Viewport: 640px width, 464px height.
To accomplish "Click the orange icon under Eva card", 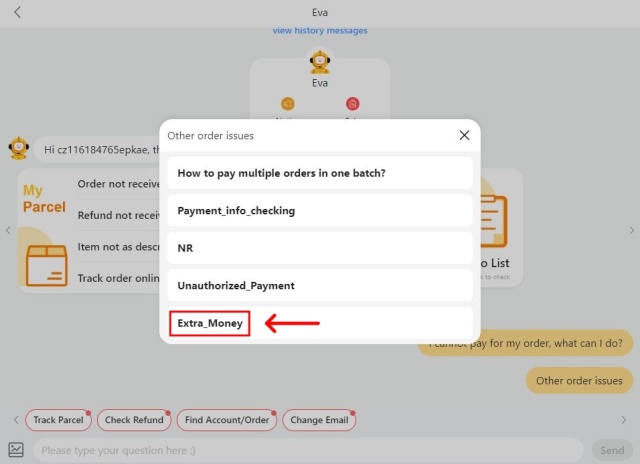I will click(x=288, y=103).
